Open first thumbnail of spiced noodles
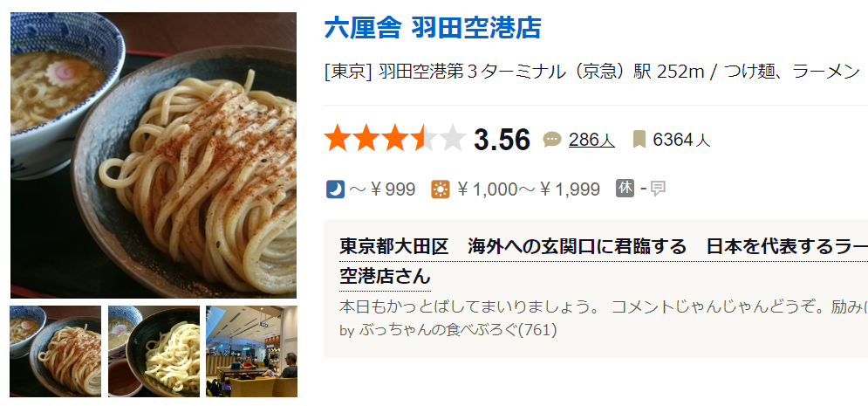Viewport: 868px width, 406px height. pos(55,351)
